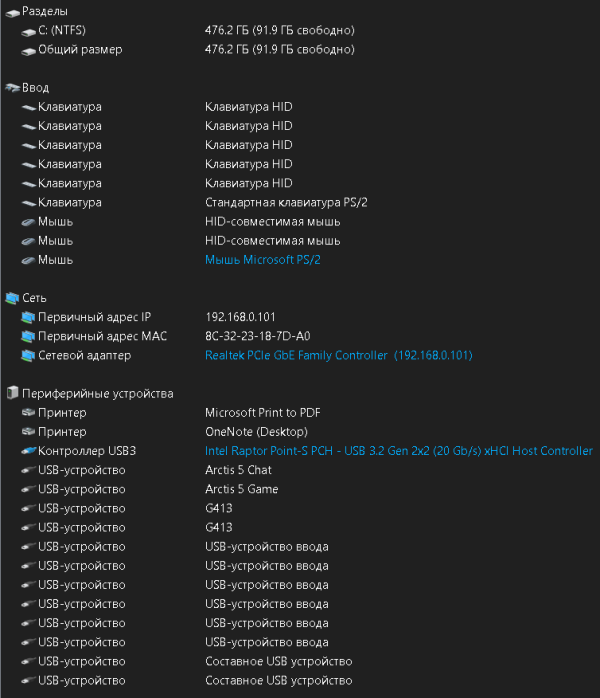600x698 pixels.
Task: Select the OneNote (Desktop) printer row
Action: pos(256,432)
